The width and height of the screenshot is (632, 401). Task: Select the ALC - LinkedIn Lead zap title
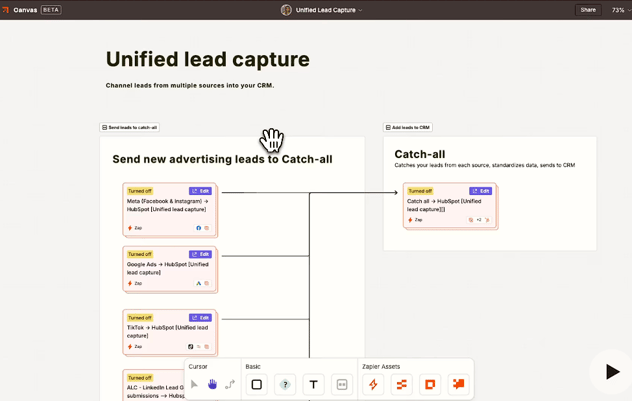coord(155,392)
